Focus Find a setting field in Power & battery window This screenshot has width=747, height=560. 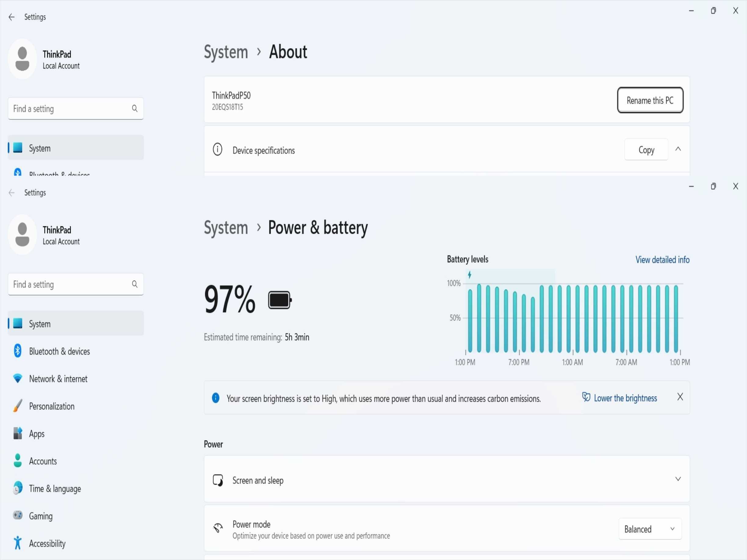pyautogui.click(x=76, y=284)
